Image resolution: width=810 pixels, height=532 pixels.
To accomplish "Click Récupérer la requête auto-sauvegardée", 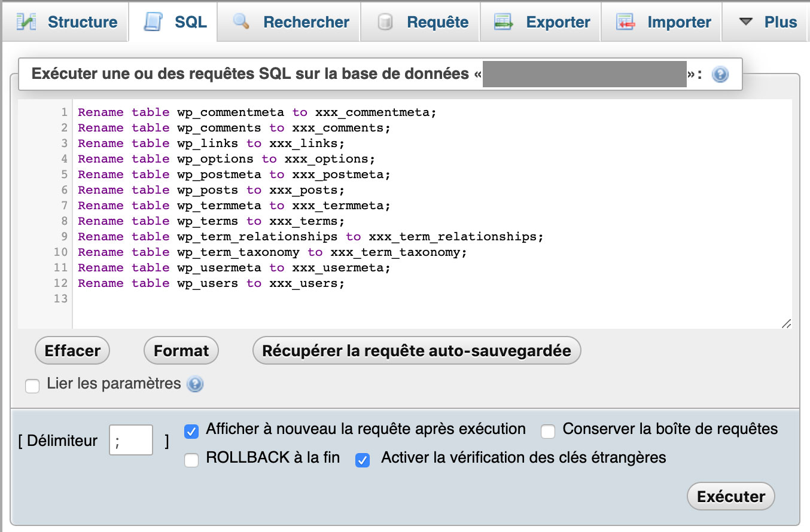I will (x=417, y=350).
